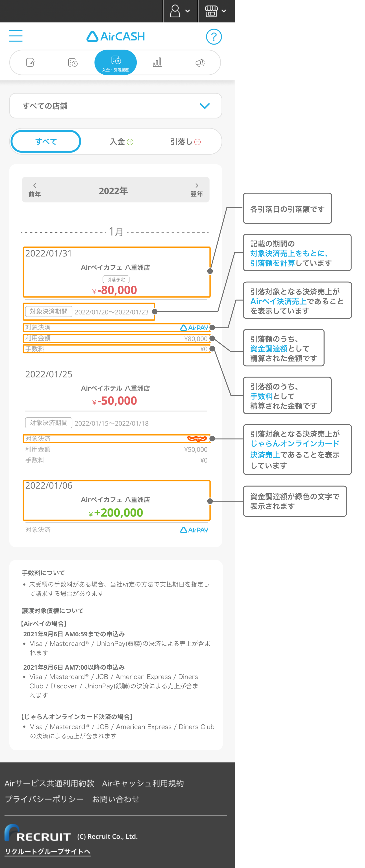Select the すべて filter
Image resolution: width=365 pixels, height=868 pixels.
pyautogui.click(x=46, y=142)
